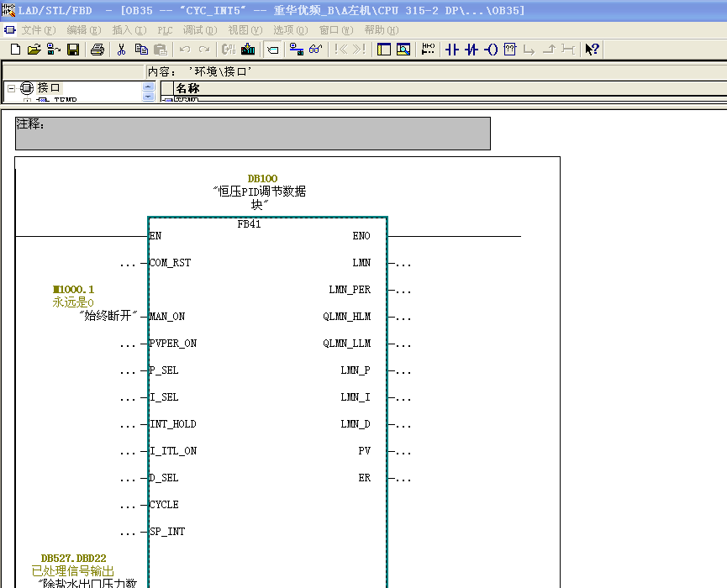
Task: Click the open branch icon
Action: tap(529, 49)
